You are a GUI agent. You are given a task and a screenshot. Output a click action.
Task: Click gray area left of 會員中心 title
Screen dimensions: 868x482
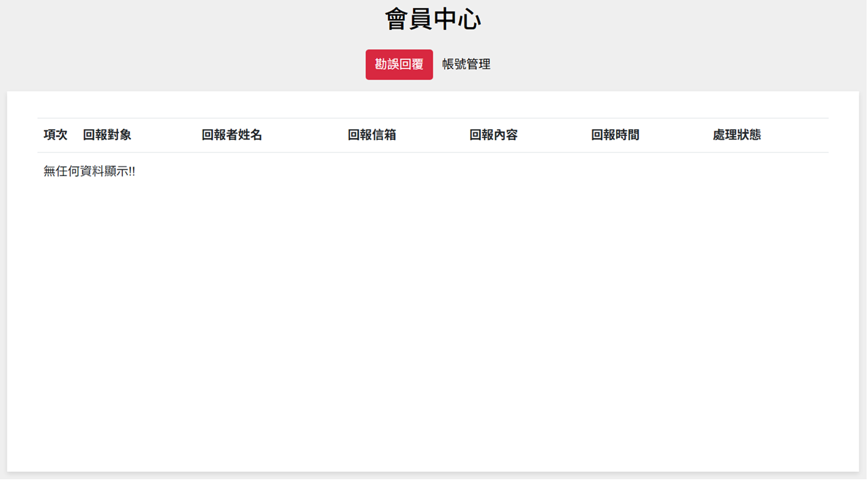204,20
